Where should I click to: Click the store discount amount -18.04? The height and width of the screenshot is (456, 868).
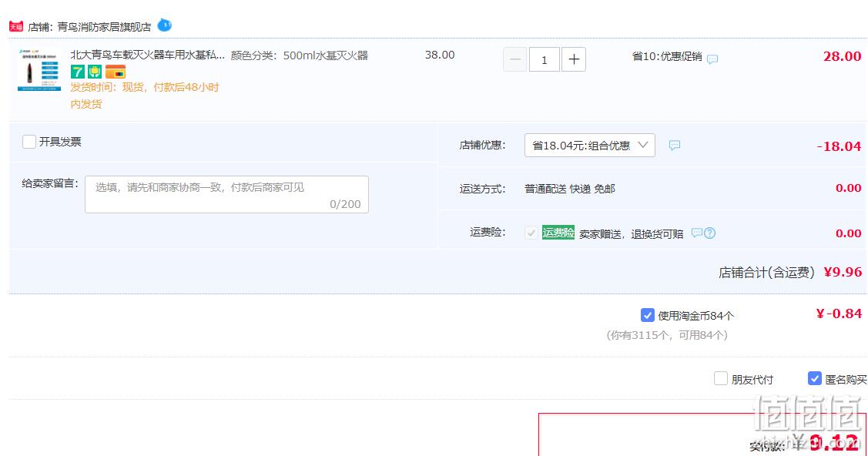click(x=839, y=146)
